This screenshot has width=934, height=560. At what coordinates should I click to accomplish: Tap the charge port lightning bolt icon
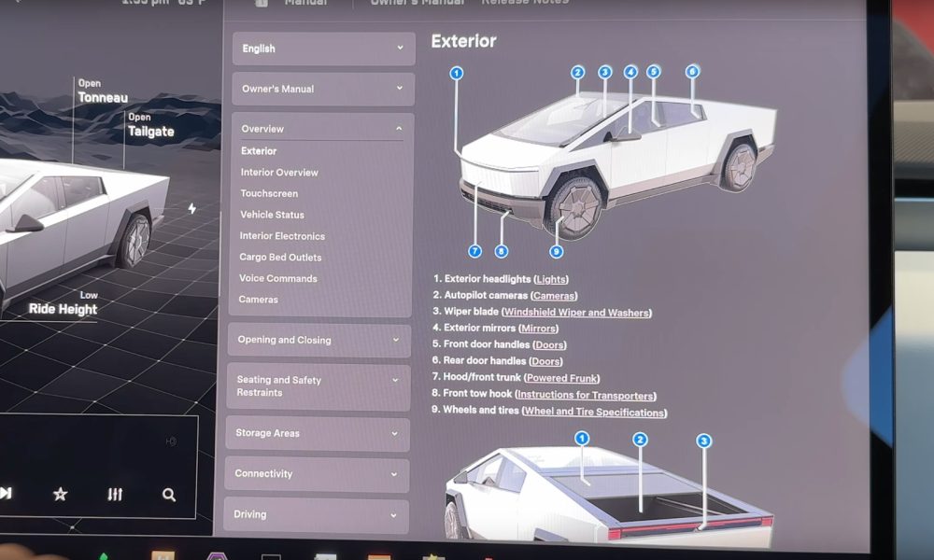click(x=191, y=208)
